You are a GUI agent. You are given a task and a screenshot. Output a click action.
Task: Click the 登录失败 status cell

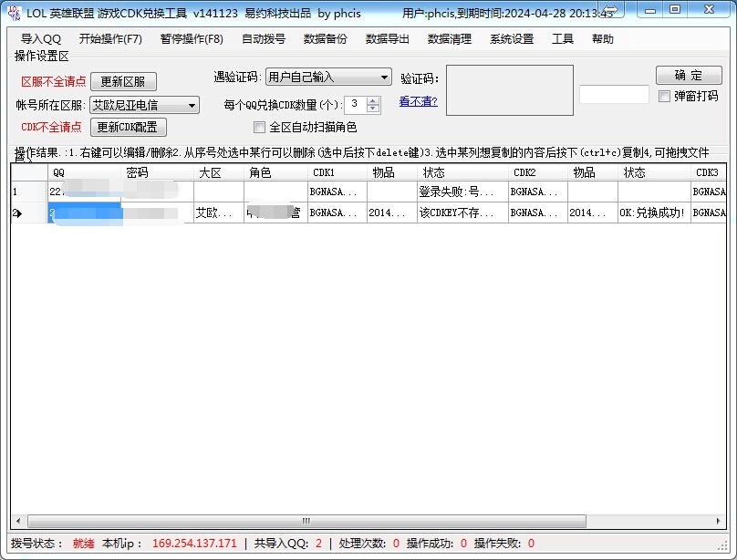click(x=462, y=192)
